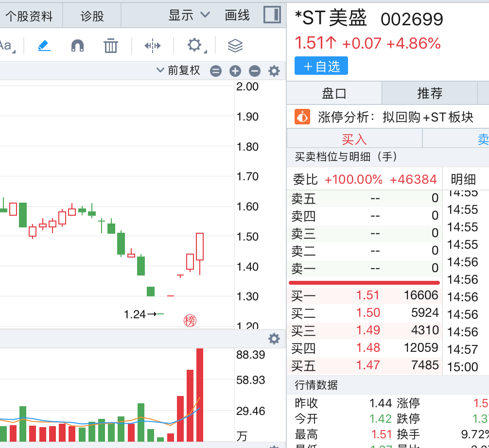Click the horizontal measure range tool icon
The height and width of the screenshot is (448, 489).
(x=152, y=46)
